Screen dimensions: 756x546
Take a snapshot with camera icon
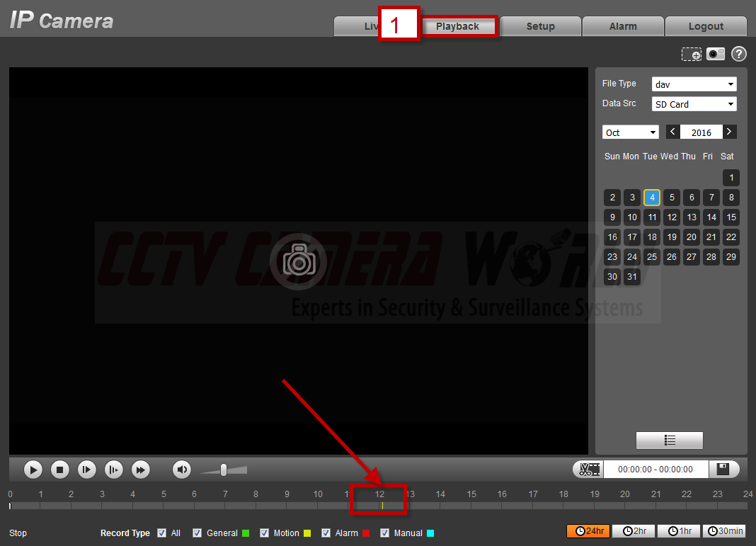[716, 54]
